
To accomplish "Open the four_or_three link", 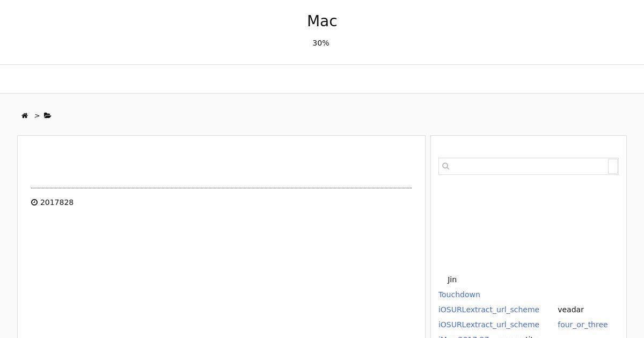I will click(x=583, y=325).
